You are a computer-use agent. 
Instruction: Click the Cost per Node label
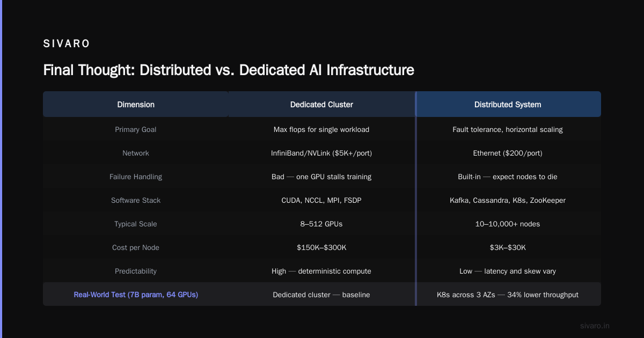point(136,247)
